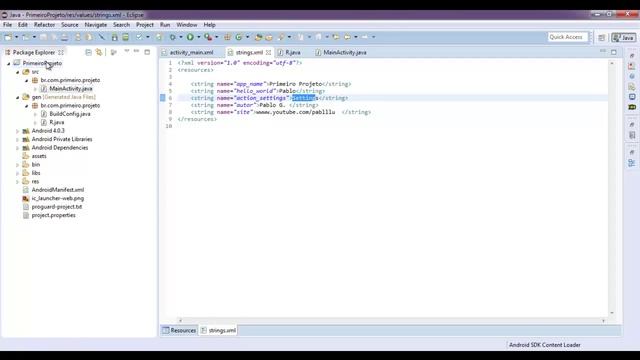The image size is (640, 360).
Task: Open the File menu
Action: (x=7, y=25)
